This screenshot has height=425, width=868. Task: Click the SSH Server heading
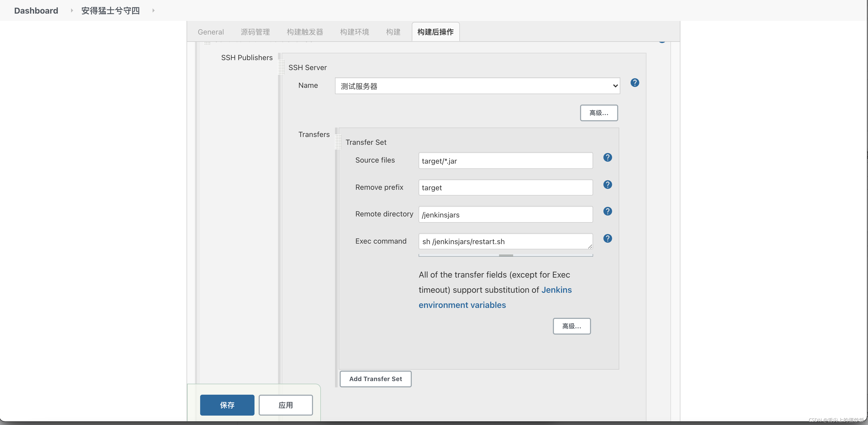coord(307,67)
